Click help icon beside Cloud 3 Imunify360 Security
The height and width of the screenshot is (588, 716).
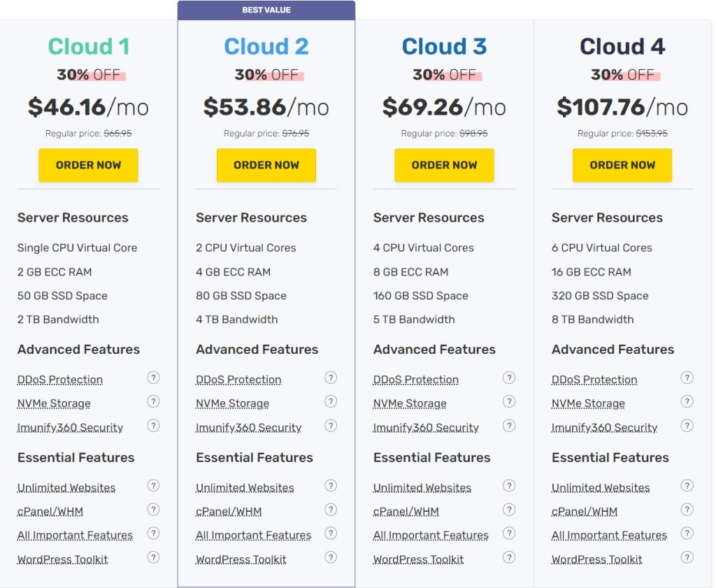(x=509, y=426)
